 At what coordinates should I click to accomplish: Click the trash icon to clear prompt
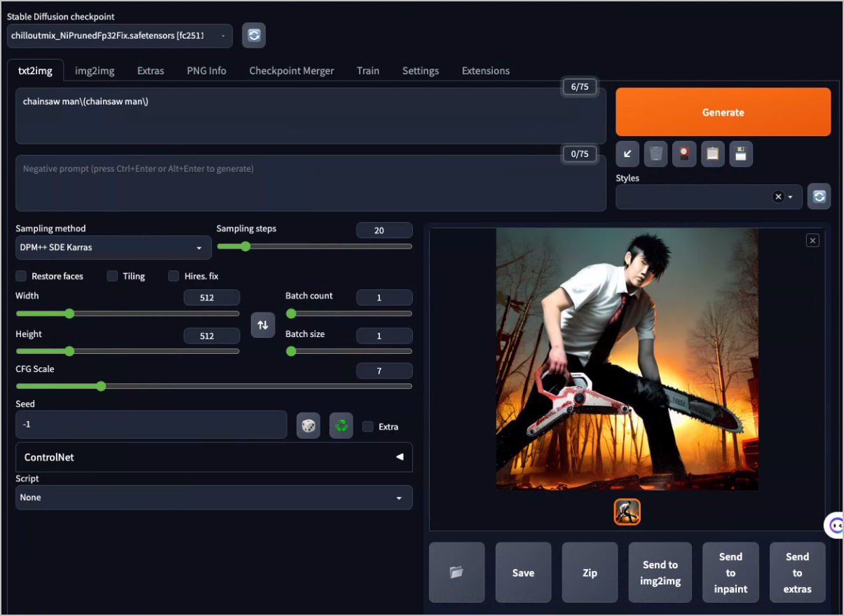655,153
